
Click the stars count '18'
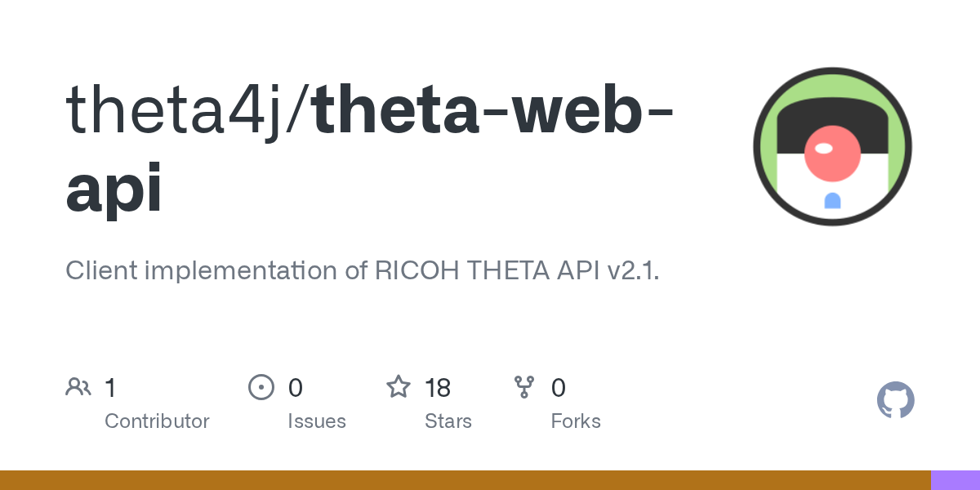pos(438,387)
